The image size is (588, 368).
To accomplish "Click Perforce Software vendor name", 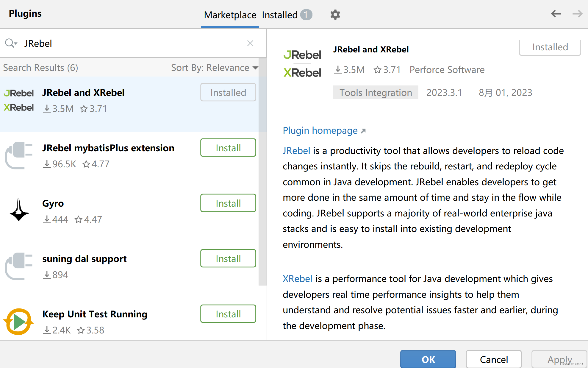I will coord(447,70).
